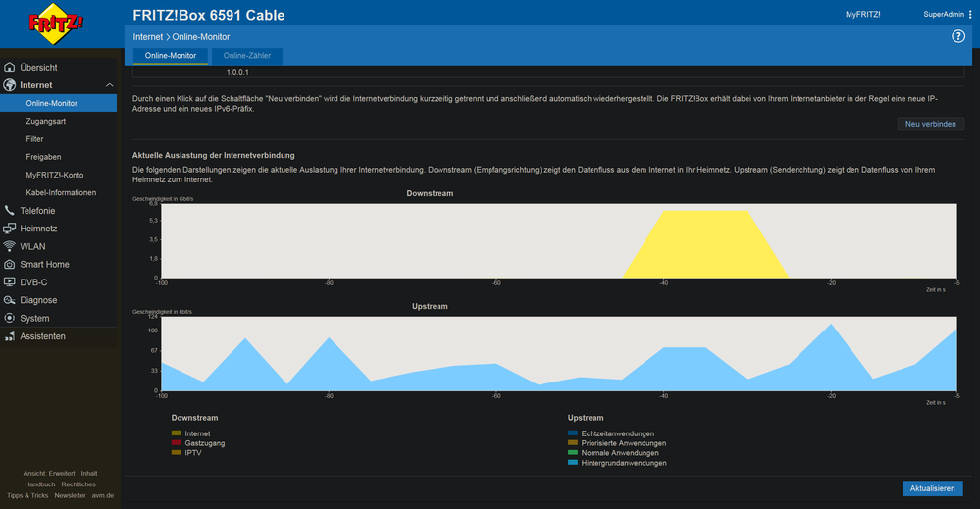This screenshot has width=980, height=509.
Task: Open help with the question mark icon
Action: click(958, 36)
